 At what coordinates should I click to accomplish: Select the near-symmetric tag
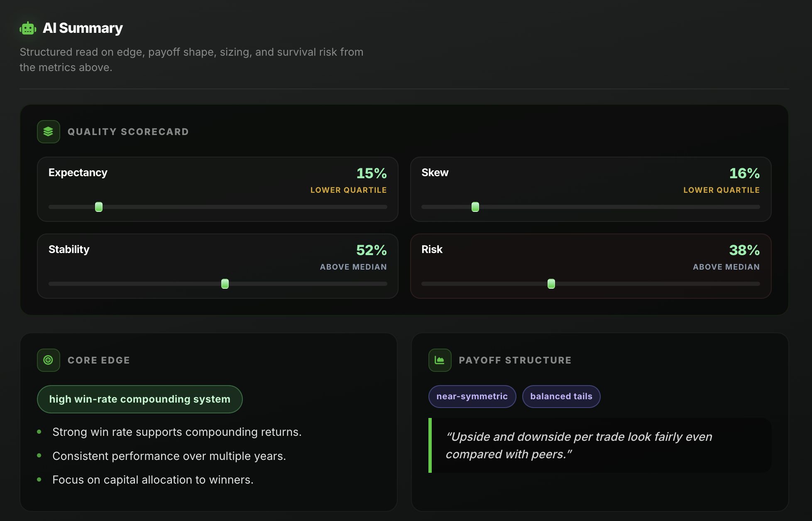pos(472,396)
